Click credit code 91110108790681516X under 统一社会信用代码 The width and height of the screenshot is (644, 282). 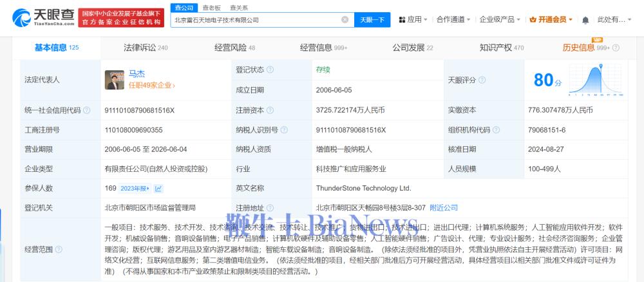(x=140, y=111)
